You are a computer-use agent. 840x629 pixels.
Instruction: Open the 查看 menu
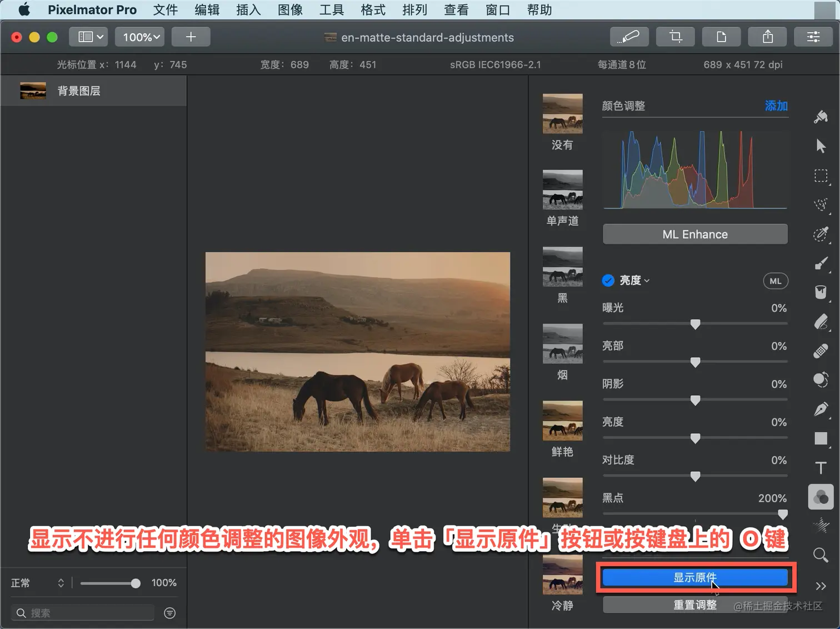(x=456, y=9)
